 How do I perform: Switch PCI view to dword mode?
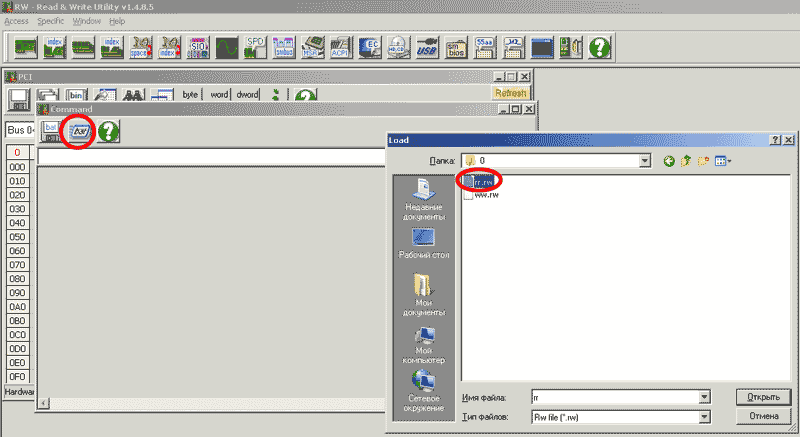point(247,95)
